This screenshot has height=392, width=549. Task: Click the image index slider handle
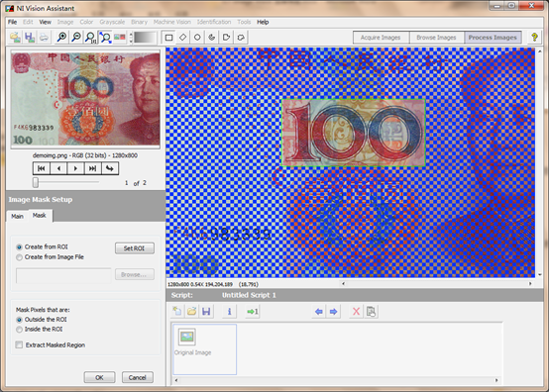coord(36,182)
